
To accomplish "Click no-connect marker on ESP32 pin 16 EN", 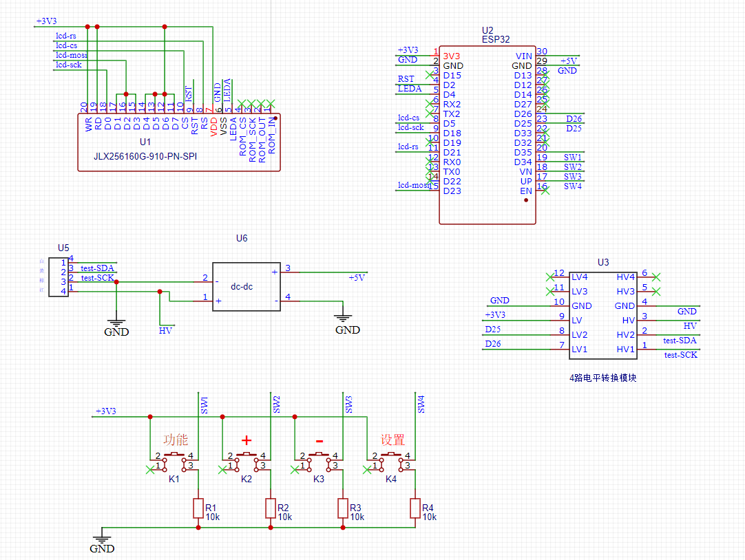I will [545, 191].
